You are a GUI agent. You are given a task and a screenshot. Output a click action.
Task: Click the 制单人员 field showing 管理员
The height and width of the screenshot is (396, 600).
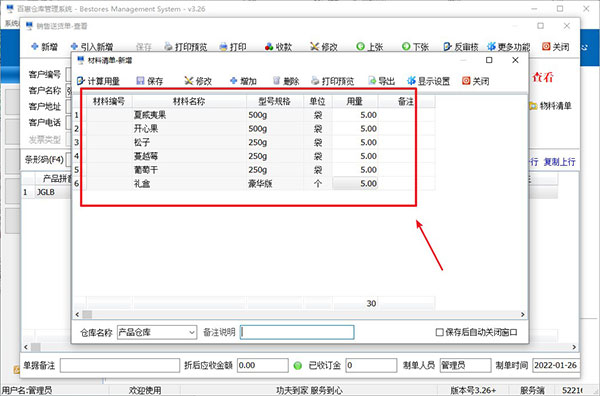pyautogui.click(x=465, y=365)
